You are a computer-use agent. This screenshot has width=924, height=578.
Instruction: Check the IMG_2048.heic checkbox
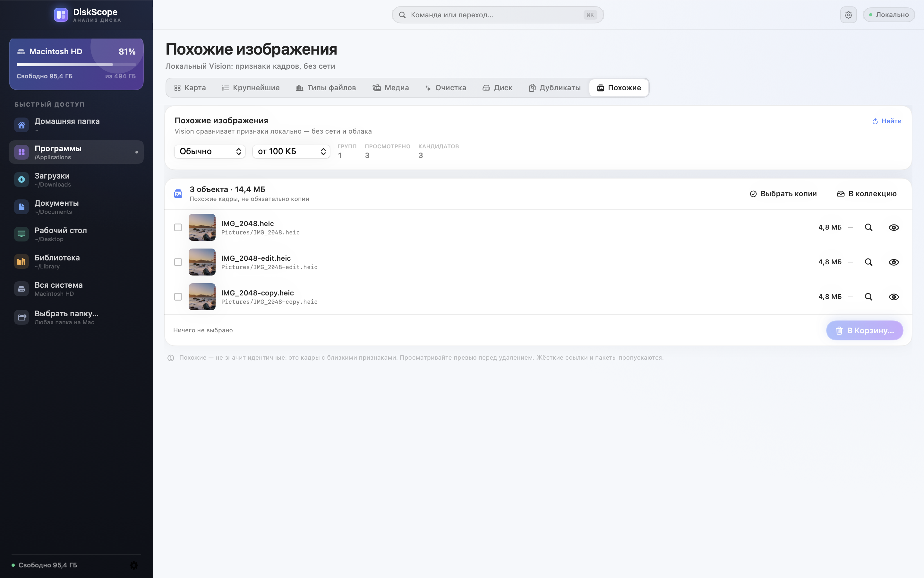pyautogui.click(x=178, y=227)
